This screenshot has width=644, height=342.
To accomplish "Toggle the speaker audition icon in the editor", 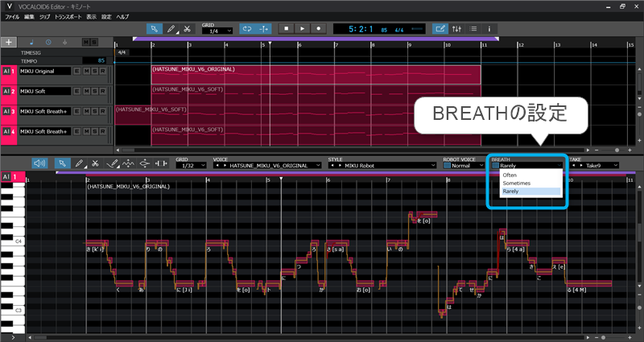I will pyautogui.click(x=39, y=163).
